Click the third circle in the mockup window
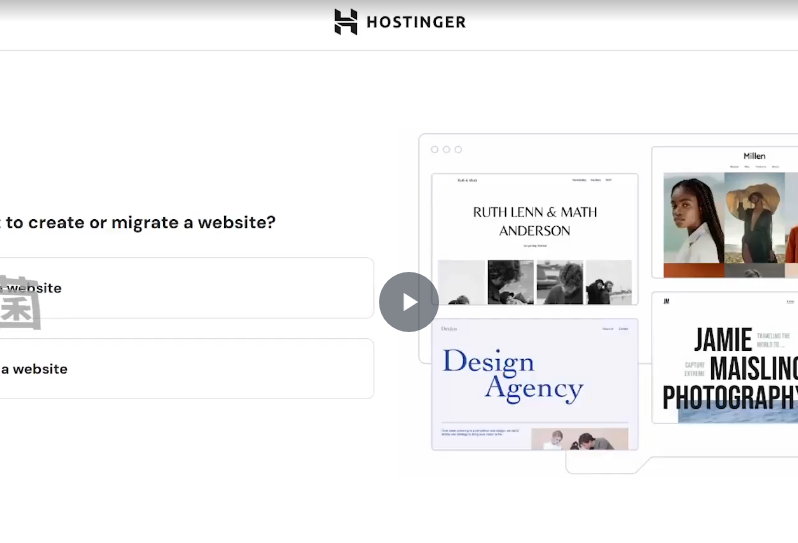Viewport: 798px width, 543px height. click(x=459, y=150)
